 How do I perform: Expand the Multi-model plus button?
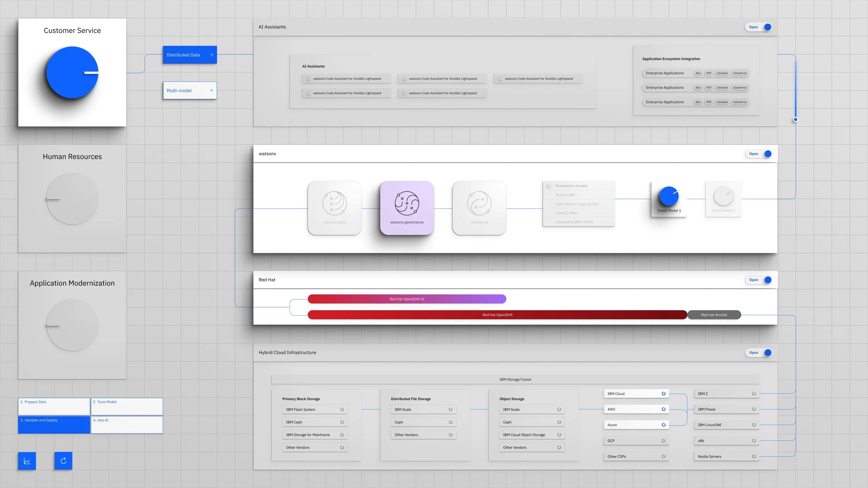[211, 90]
